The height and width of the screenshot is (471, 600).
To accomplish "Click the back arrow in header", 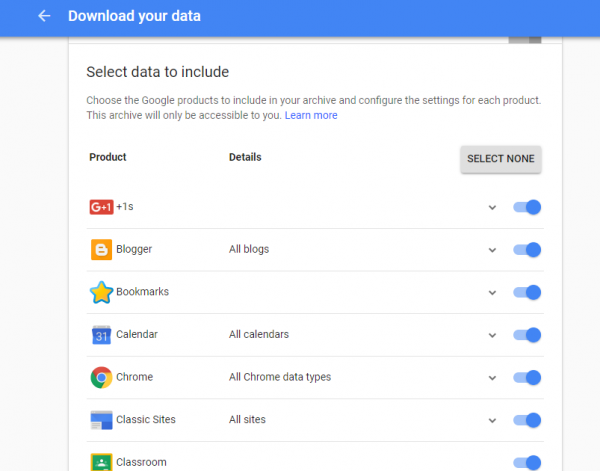I will pyautogui.click(x=44, y=16).
